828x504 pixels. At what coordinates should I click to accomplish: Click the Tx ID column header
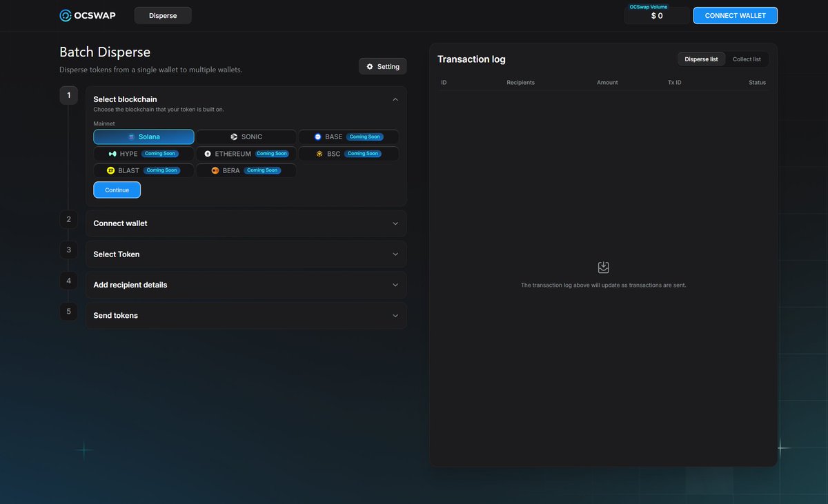pyautogui.click(x=674, y=82)
